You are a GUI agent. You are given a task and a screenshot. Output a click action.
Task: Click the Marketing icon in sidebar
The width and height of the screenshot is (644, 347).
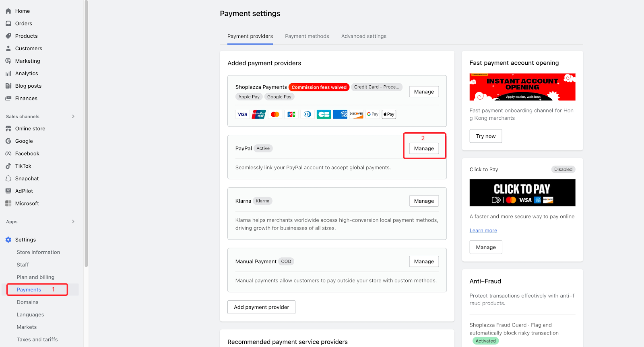(x=8, y=61)
